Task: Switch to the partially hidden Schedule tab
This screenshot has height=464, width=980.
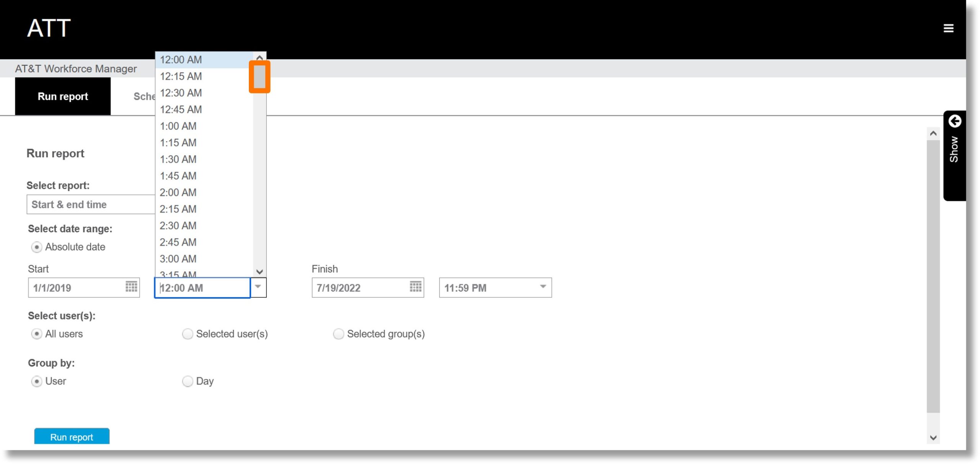Action: pos(144,96)
